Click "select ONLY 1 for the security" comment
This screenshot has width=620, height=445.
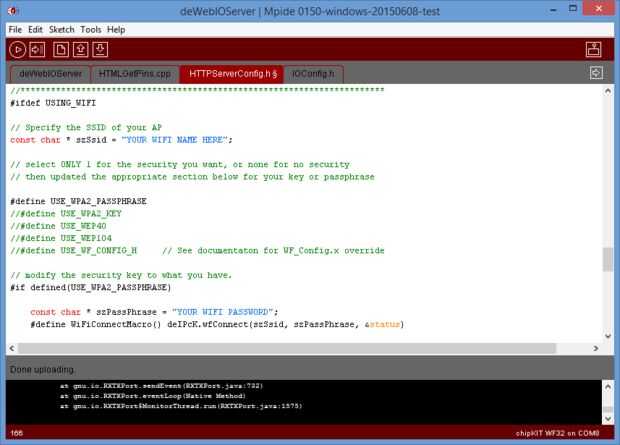coord(180,165)
